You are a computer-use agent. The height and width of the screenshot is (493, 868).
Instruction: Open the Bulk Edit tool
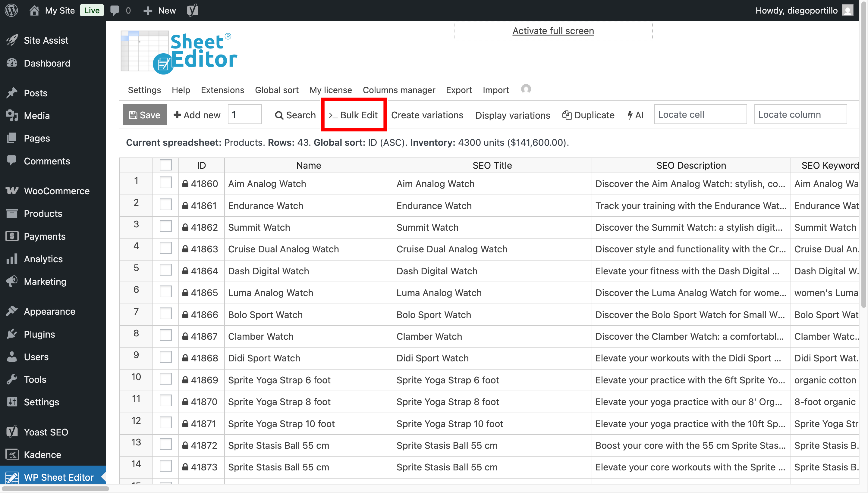[x=353, y=115]
